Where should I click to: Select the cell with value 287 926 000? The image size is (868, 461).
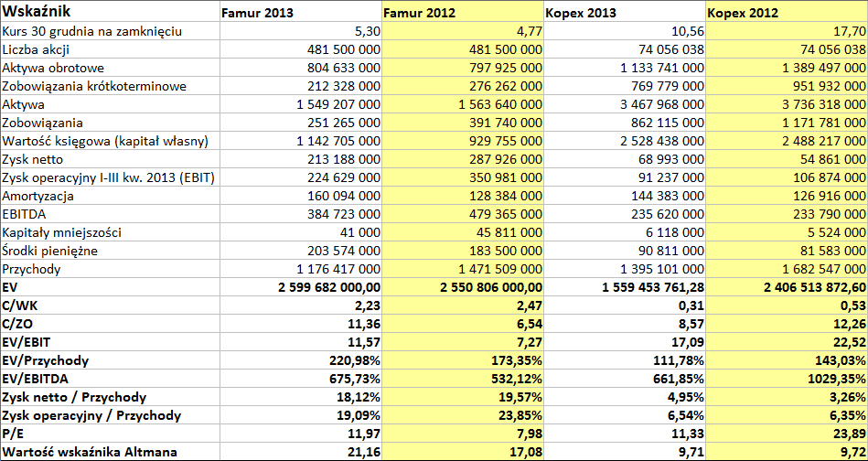pos(463,159)
